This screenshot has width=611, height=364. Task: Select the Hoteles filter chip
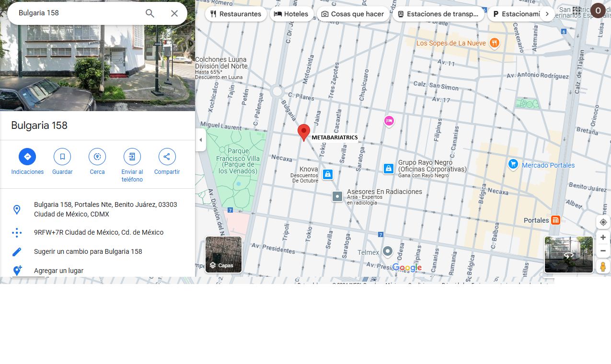(291, 14)
